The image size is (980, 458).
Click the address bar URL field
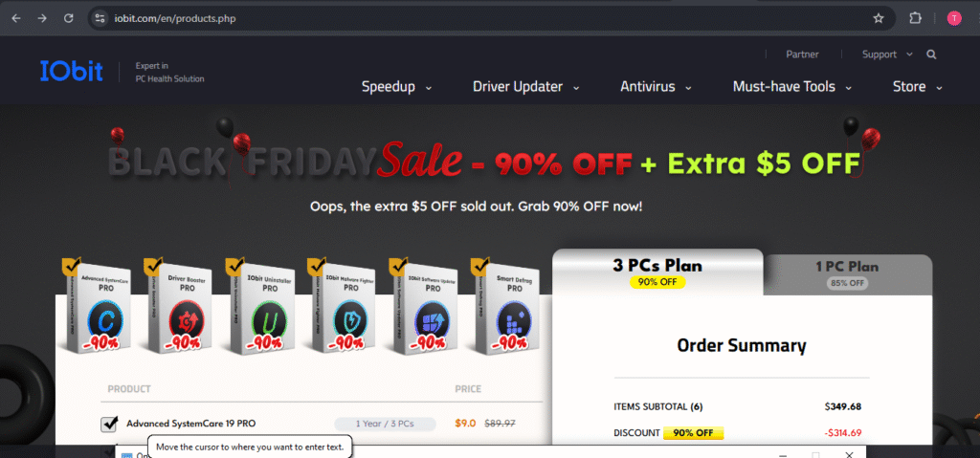(487, 18)
